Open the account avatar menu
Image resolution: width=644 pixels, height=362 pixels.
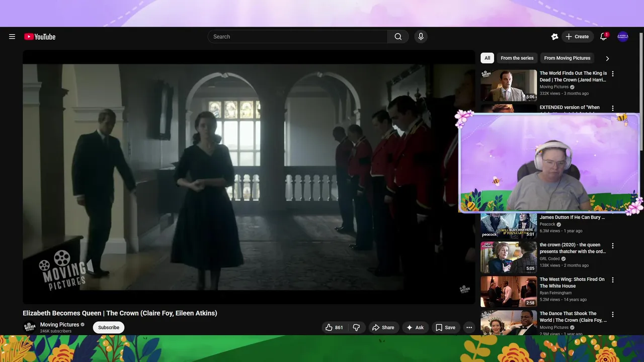coord(623,37)
